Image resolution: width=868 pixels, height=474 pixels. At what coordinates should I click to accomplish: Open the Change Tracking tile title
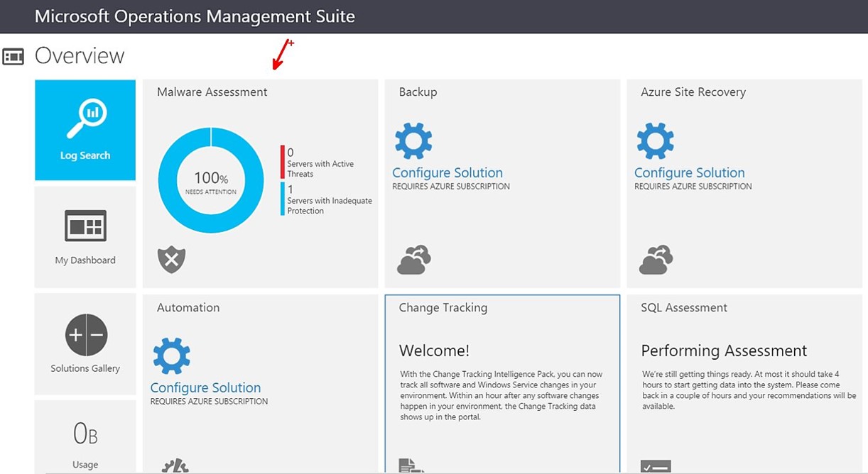(x=443, y=308)
